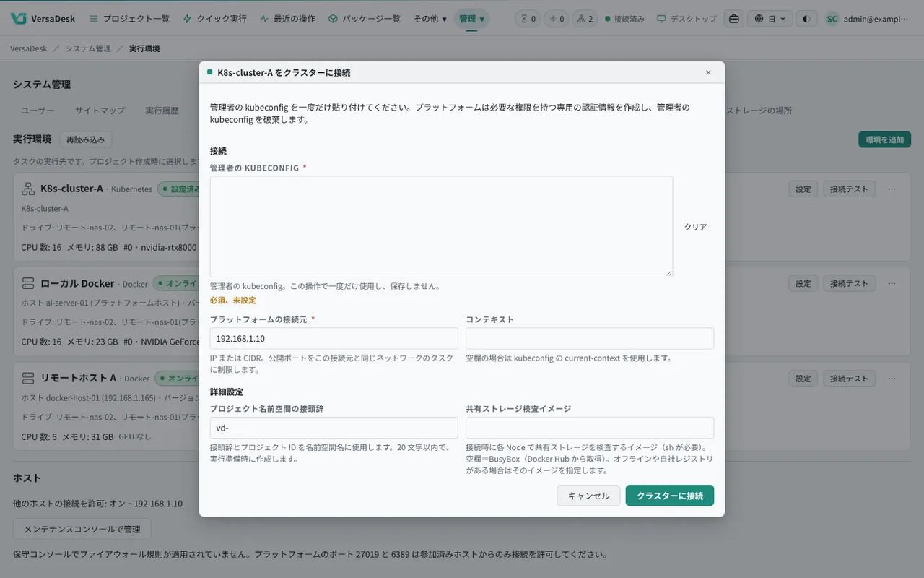This screenshot has height=578, width=924.
Task: Click the コンテキスト input field
Action: coord(590,338)
